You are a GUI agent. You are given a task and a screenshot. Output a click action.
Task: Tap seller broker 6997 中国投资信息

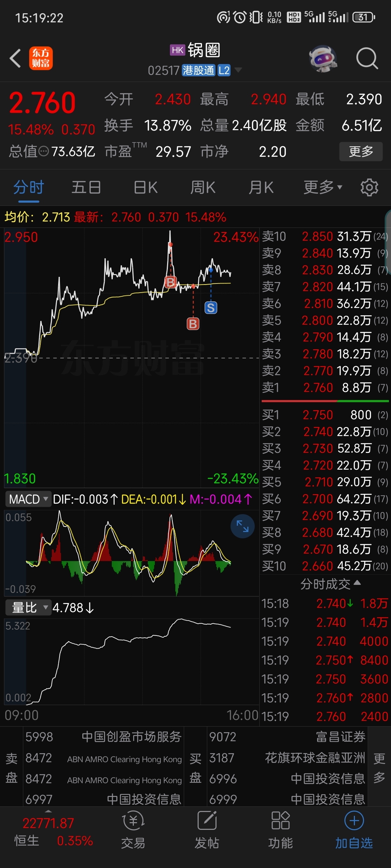(x=103, y=799)
